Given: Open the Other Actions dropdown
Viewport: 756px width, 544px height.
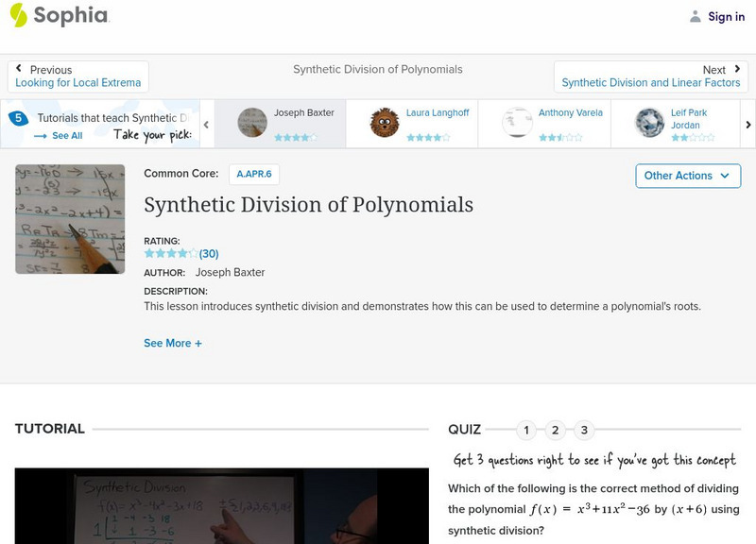Looking at the screenshot, I should point(687,176).
